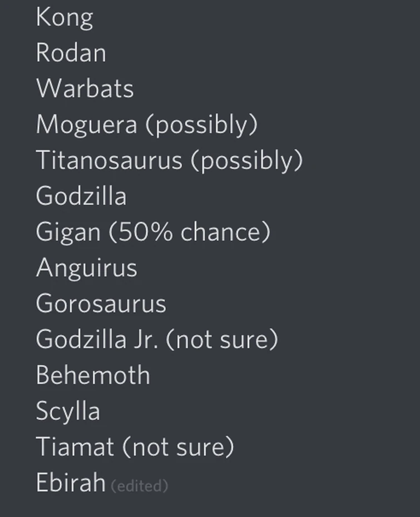Click (possibly) after Titanosaurus

tap(247, 161)
